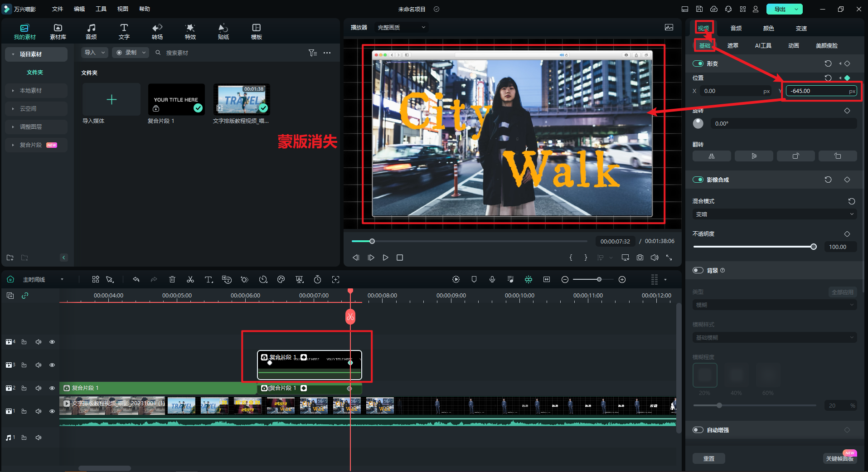Click the 重置 reset button
The width and height of the screenshot is (868, 472).
pos(708,458)
